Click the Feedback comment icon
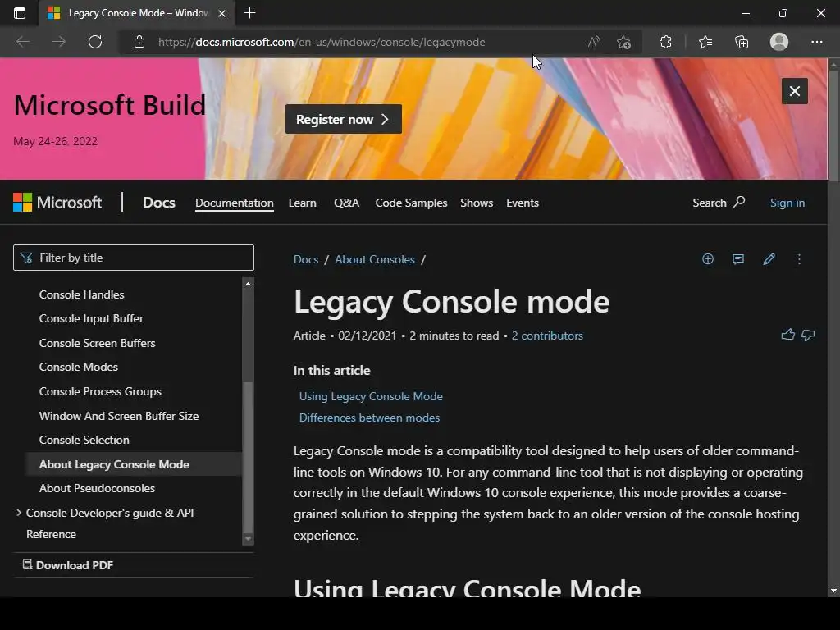 click(x=738, y=259)
